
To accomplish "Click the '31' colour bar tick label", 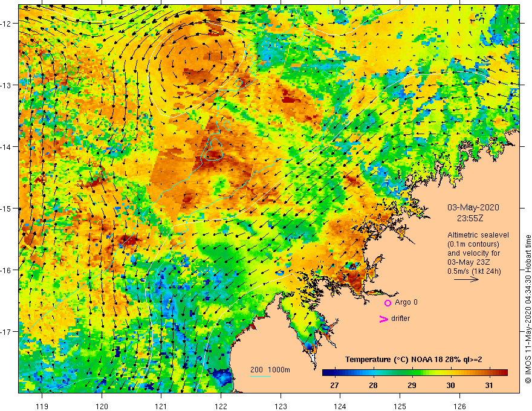I will click(489, 385).
